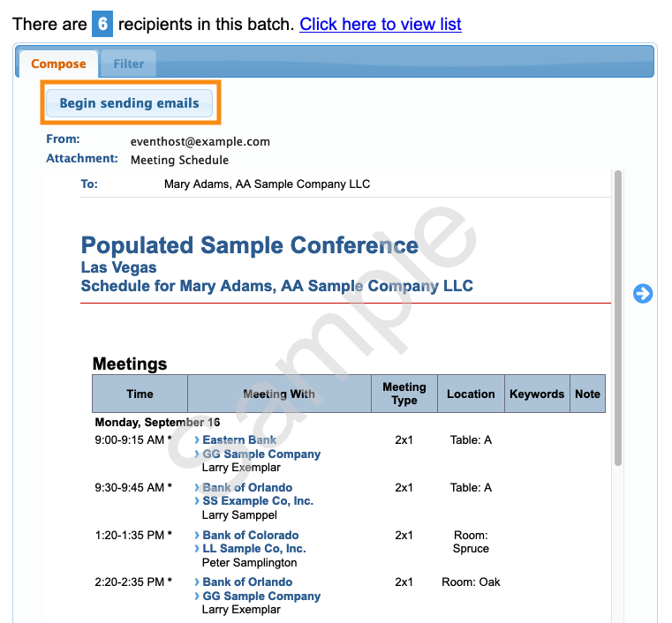The image size is (672, 623).
Task: Click the Meeting With column header
Action: pyautogui.click(x=279, y=394)
